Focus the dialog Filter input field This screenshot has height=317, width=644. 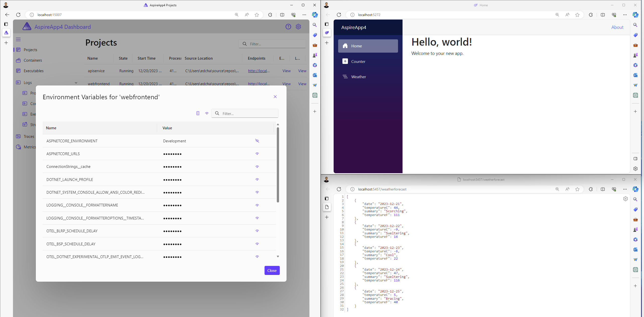(x=245, y=113)
